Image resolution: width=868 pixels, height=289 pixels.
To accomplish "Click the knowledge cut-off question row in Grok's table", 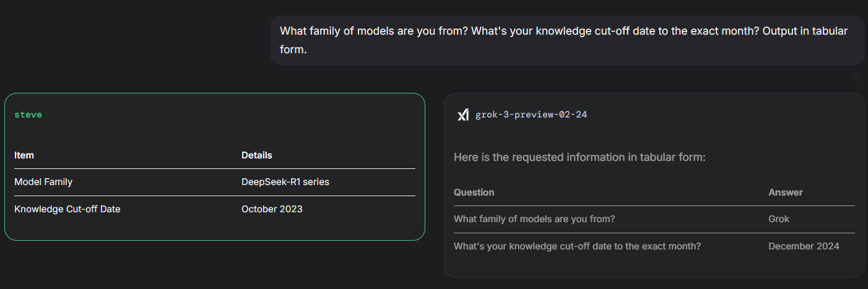I will coord(654,246).
